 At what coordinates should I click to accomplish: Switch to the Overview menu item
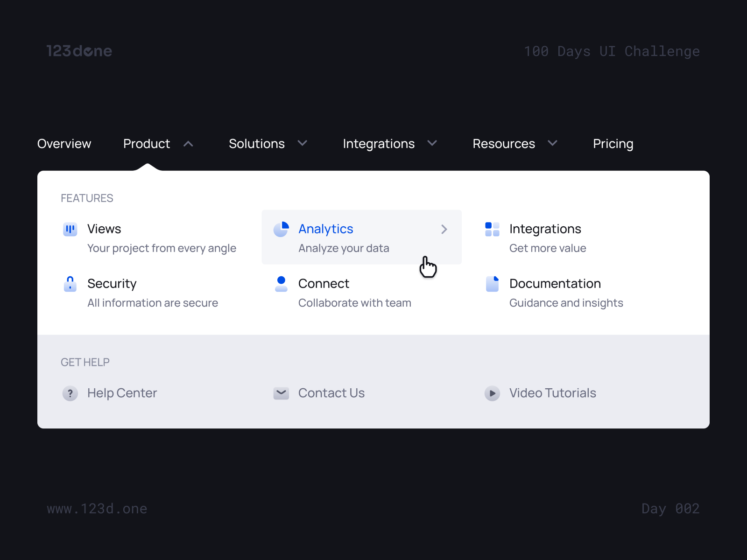click(x=64, y=144)
